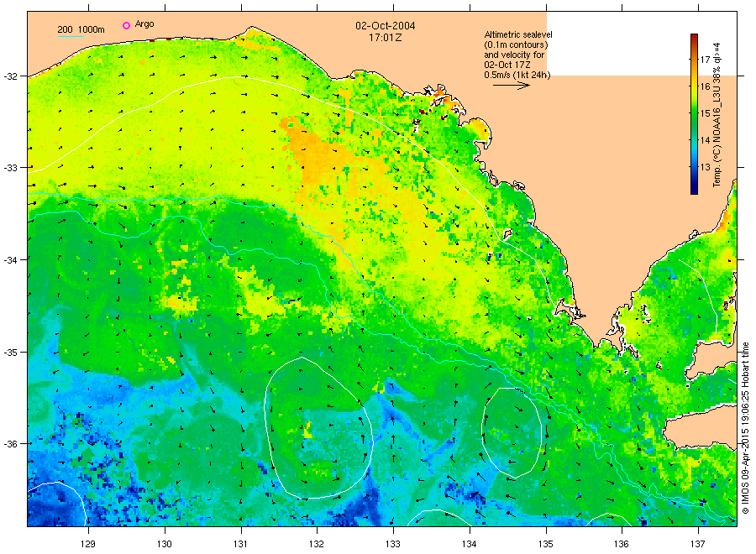Click the 15 tick on color bar
Viewport: 756px width, 554px height.
point(706,113)
